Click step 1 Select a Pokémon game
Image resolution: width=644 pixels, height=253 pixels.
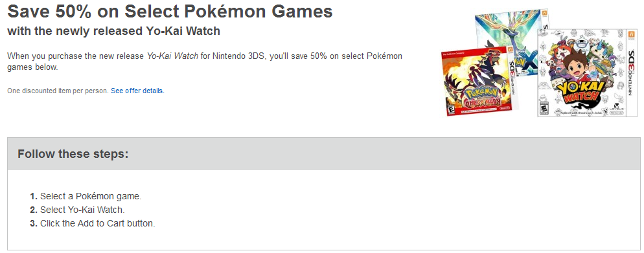pyautogui.click(x=86, y=197)
